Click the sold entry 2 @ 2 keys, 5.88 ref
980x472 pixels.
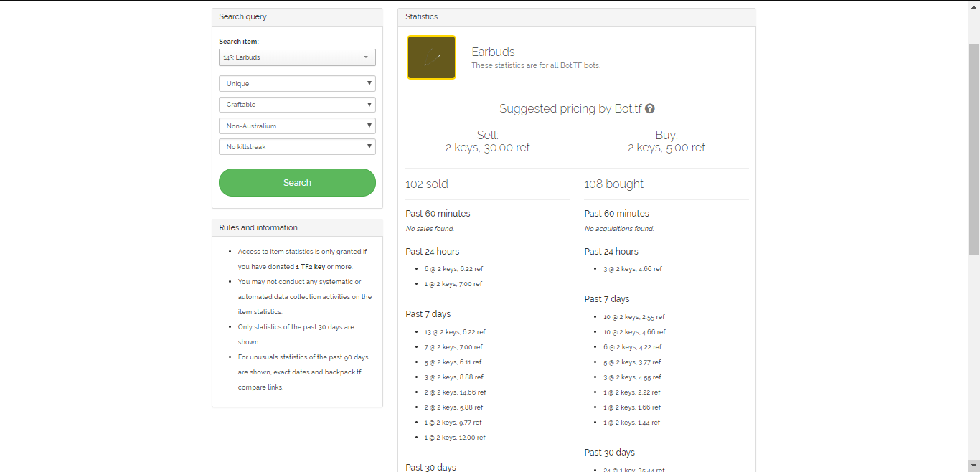[x=453, y=407]
